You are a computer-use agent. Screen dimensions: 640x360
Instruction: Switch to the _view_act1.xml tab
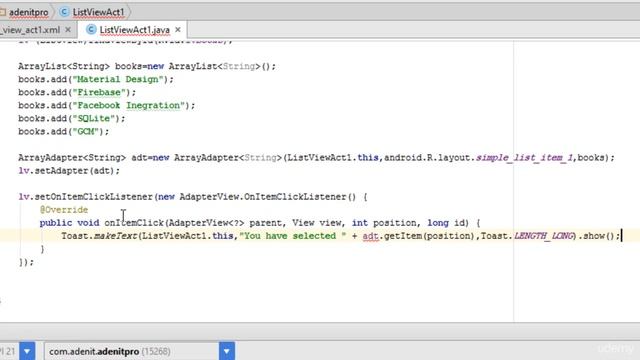tap(29, 30)
